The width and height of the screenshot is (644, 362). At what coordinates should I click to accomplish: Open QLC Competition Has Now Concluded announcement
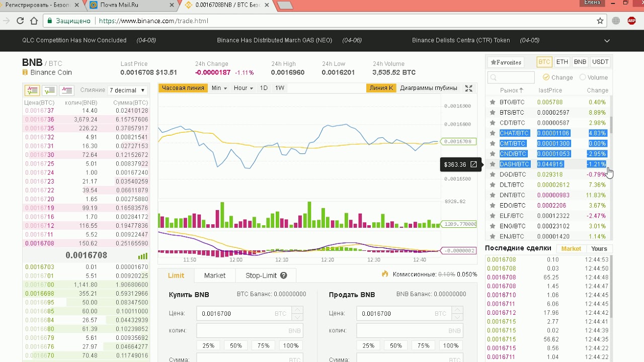[x=74, y=40]
